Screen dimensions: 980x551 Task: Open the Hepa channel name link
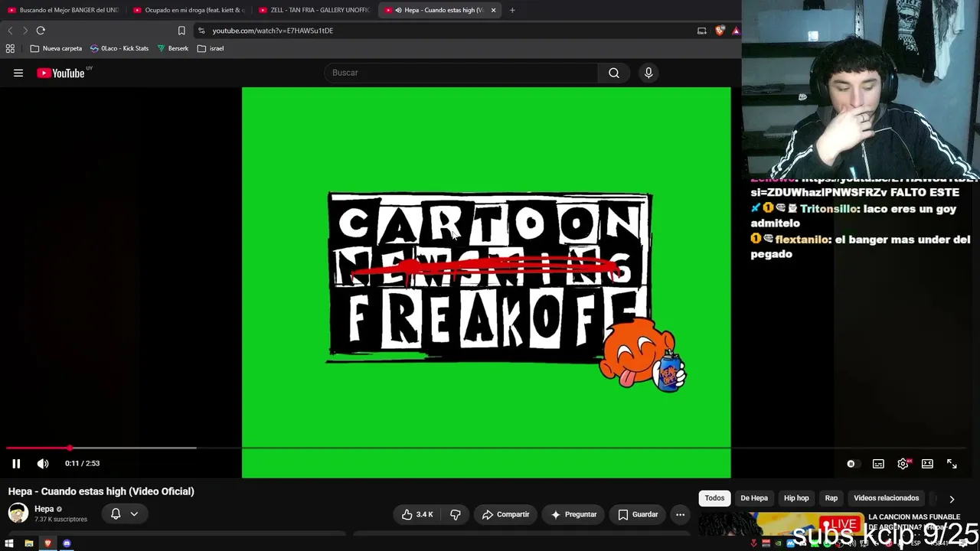pyautogui.click(x=44, y=509)
